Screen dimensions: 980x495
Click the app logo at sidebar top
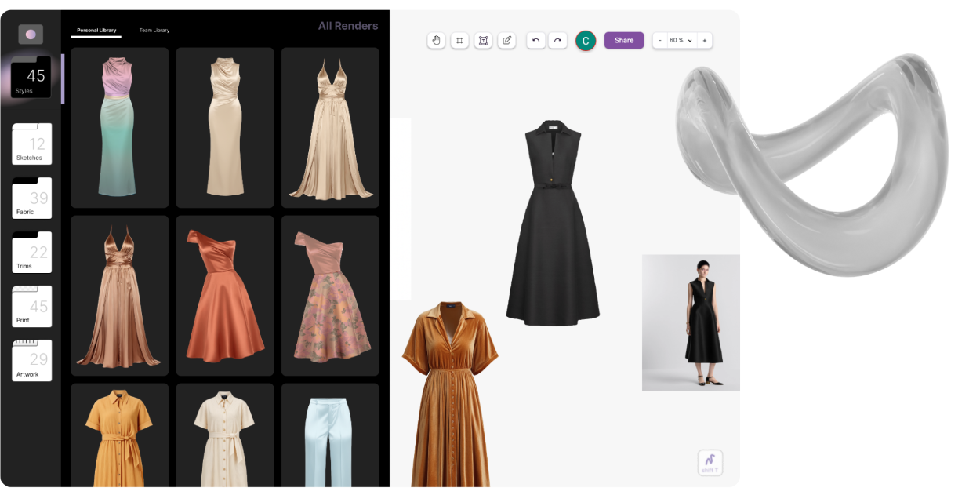[x=31, y=35]
